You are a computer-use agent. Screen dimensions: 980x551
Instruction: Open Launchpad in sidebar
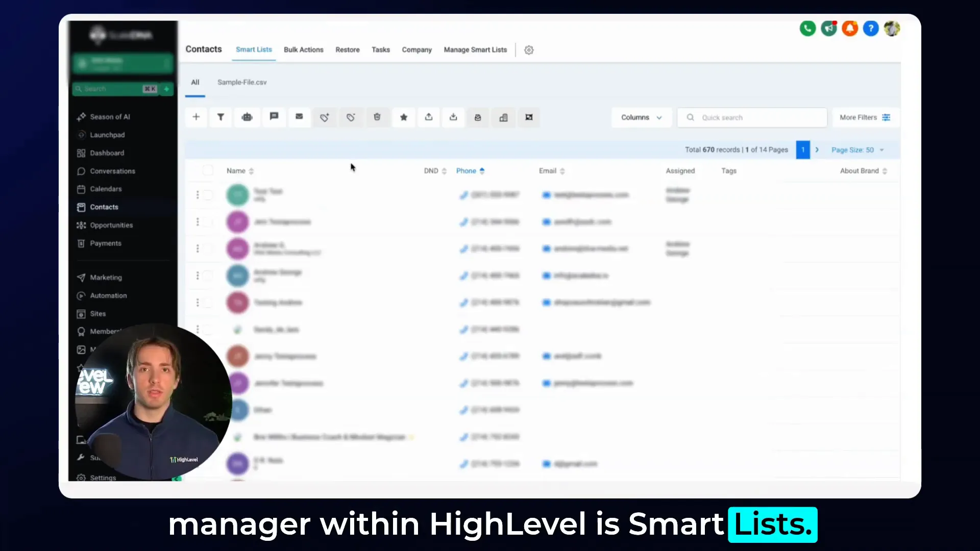(107, 135)
